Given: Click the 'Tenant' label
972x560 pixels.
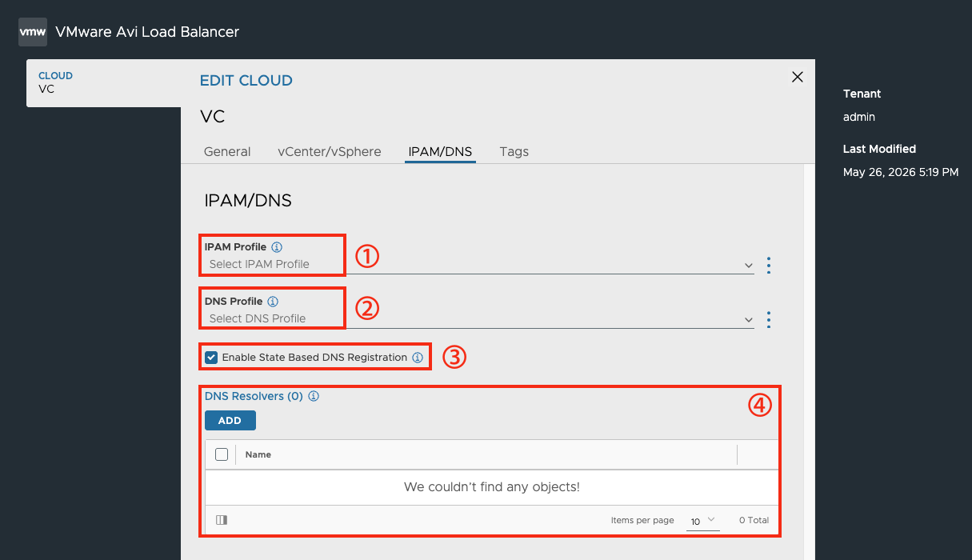Looking at the screenshot, I should pyautogui.click(x=862, y=94).
